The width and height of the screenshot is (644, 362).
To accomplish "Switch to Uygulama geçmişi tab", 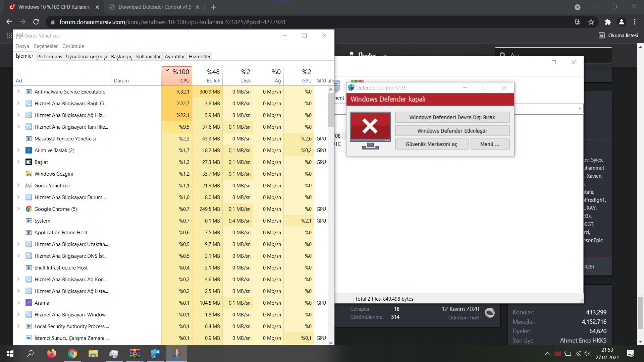I will click(x=87, y=56).
